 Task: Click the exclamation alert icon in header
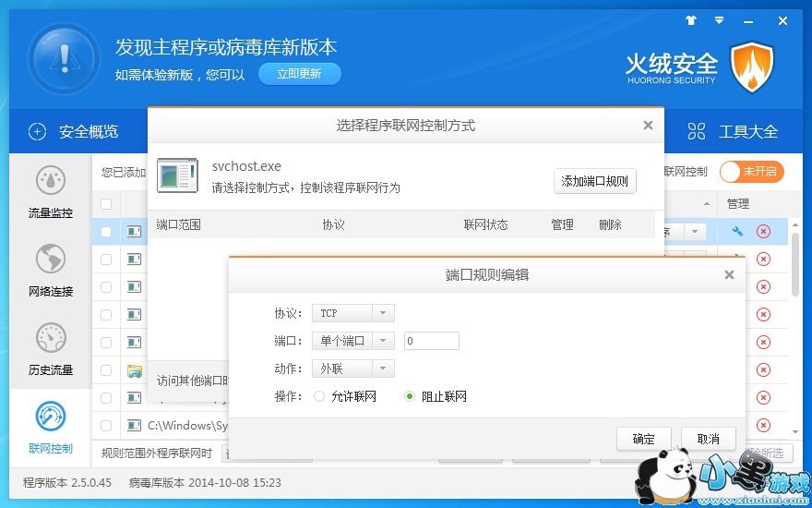tap(65, 58)
